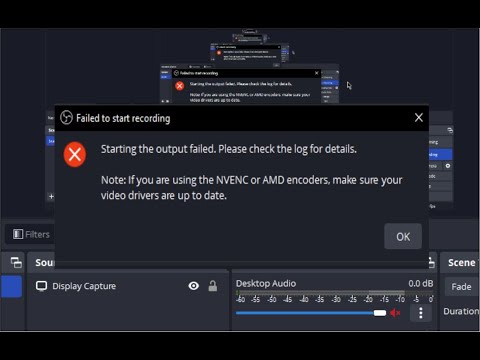Click the scenes dock icon left of Sources
Viewport: 480px width, 360px height.
coord(16,263)
